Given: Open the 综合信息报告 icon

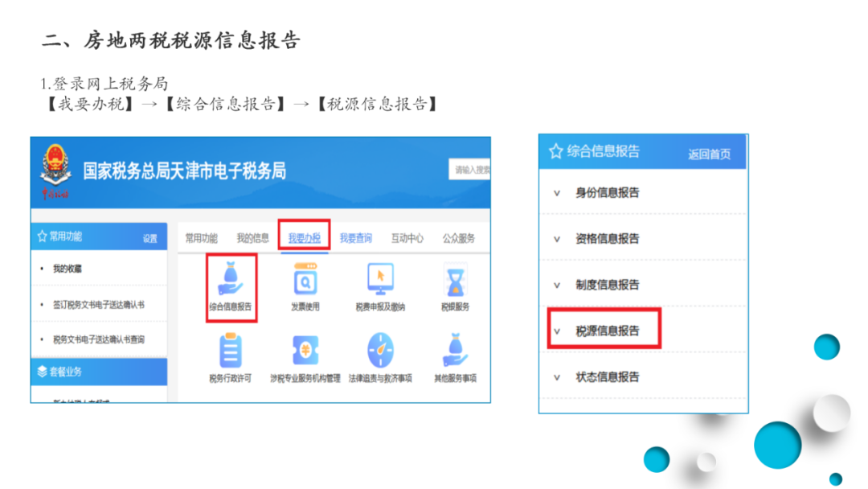Looking at the screenshot, I should click(231, 279).
